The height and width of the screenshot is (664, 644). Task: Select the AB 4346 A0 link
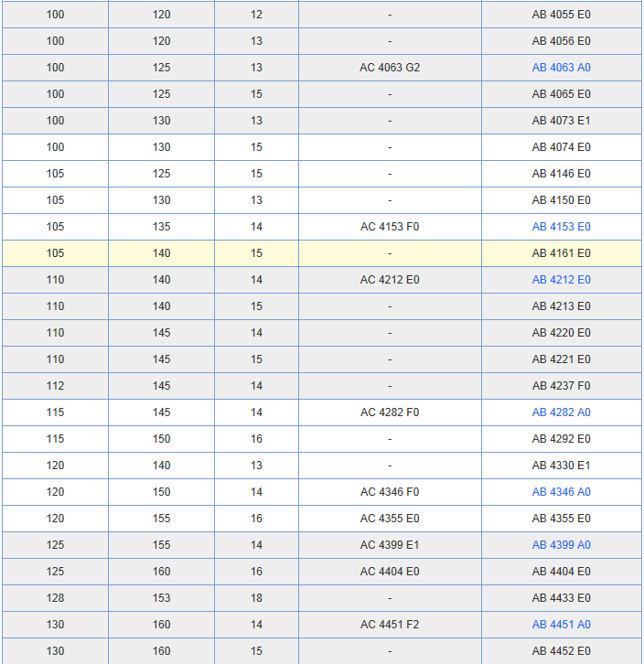[x=561, y=492]
